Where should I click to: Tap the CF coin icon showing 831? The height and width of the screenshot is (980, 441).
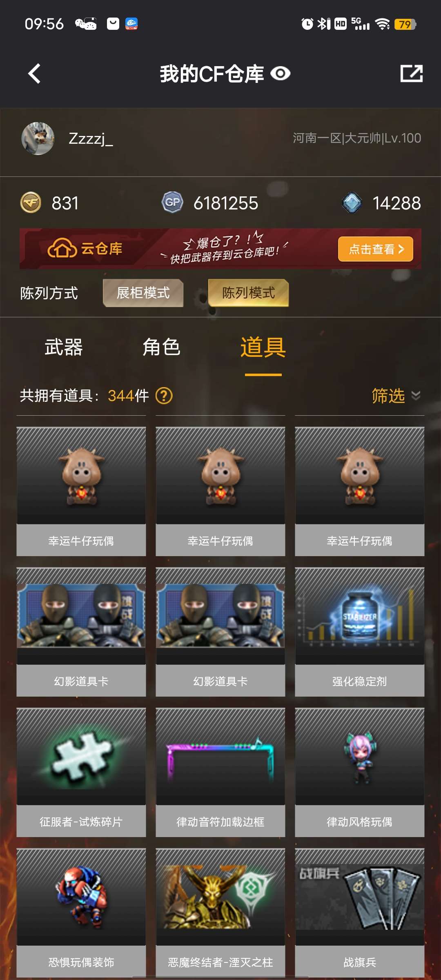coord(31,203)
